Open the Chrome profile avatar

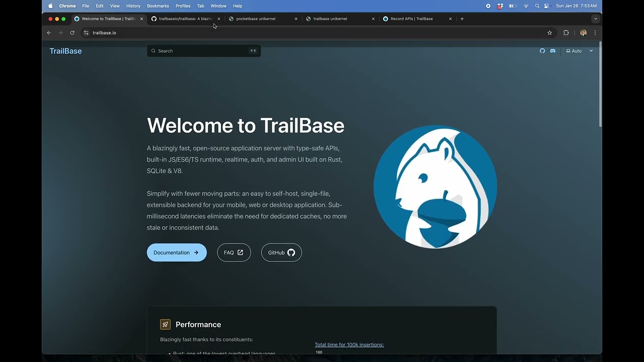click(x=583, y=33)
